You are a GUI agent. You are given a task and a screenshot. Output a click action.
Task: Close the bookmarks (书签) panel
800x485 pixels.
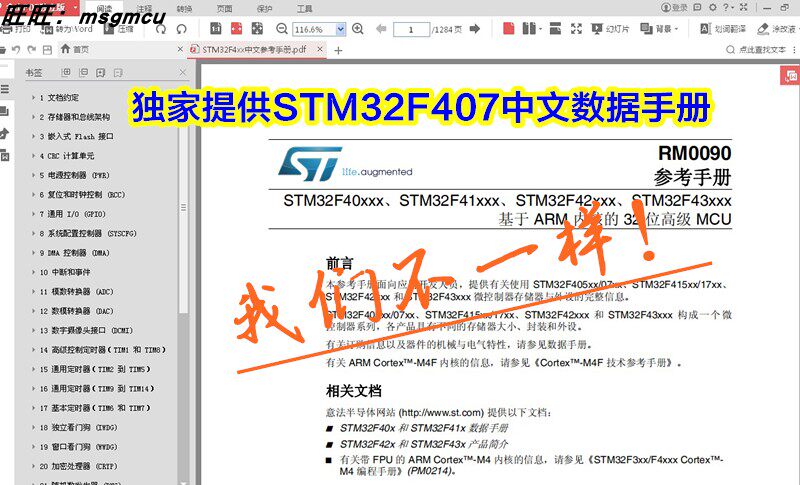pos(183,73)
